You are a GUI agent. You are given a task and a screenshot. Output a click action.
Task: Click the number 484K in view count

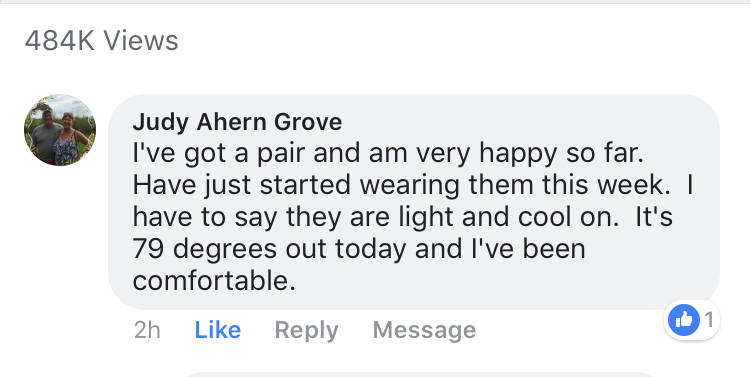pyautogui.click(x=60, y=41)
